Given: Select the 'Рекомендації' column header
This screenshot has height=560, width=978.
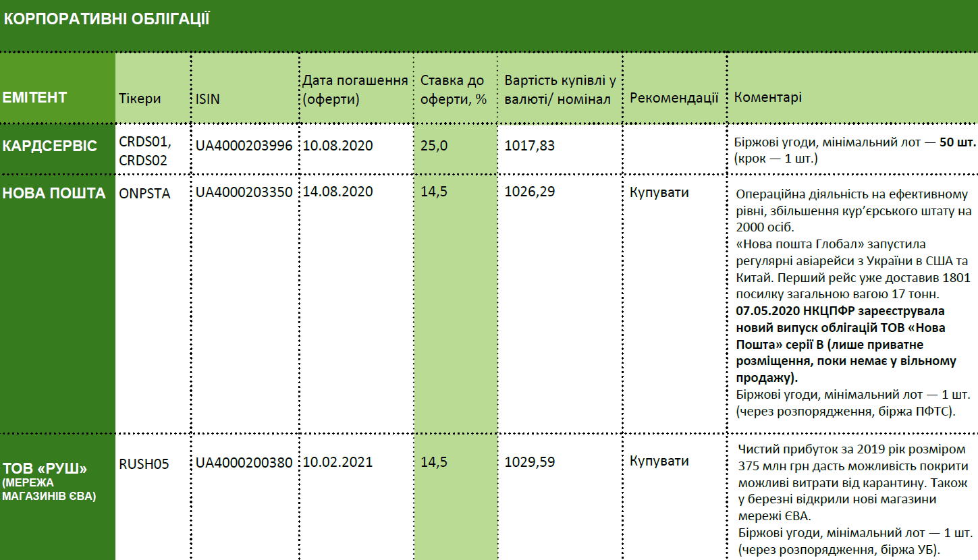Looking at the screenshot, I should [x=674, y=97].
